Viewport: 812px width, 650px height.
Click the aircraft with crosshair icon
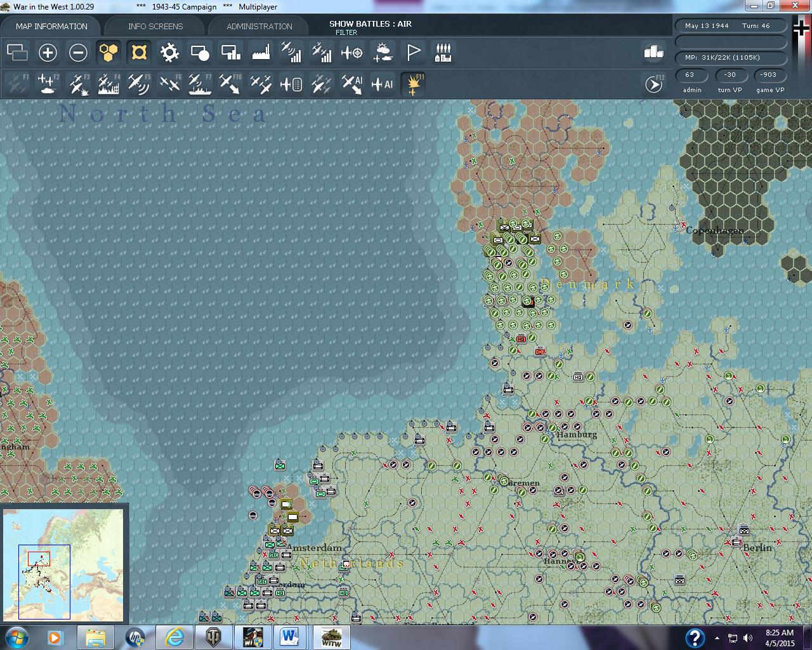click(x=352, y=52)
